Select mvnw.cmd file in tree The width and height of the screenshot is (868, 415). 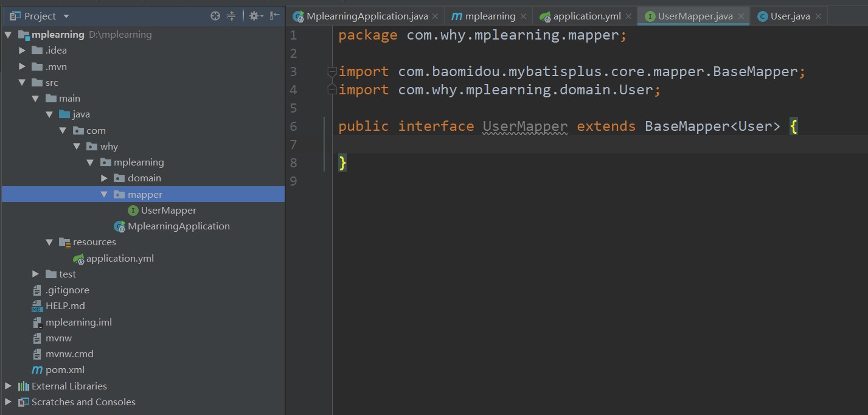69,354
